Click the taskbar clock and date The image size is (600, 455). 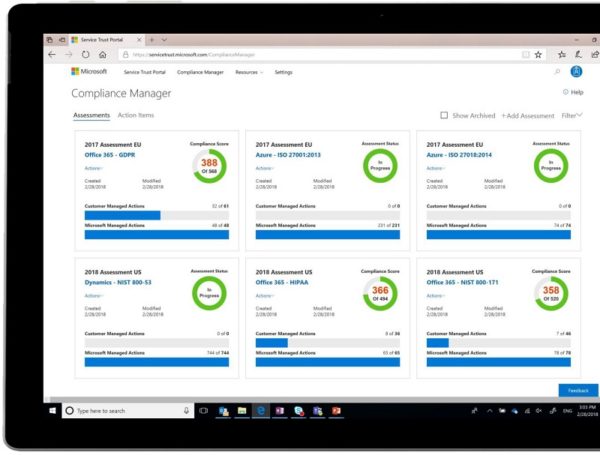pos(587,411)
